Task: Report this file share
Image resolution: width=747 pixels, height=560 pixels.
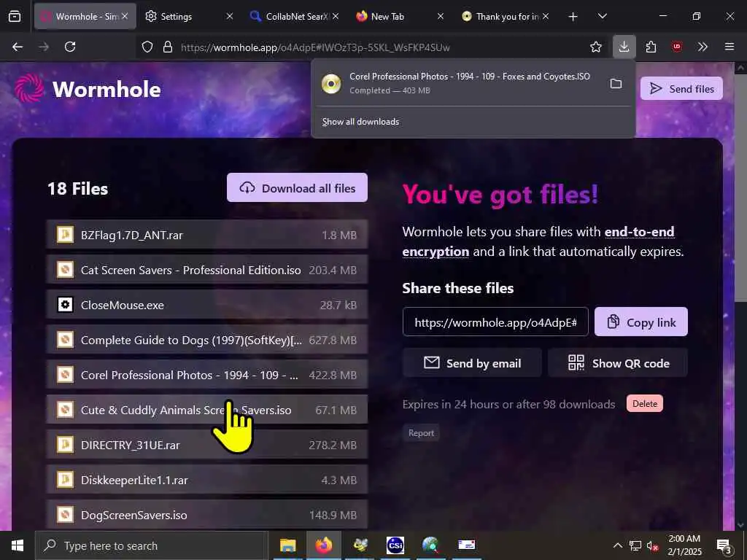Action: [x=421, y=433]
